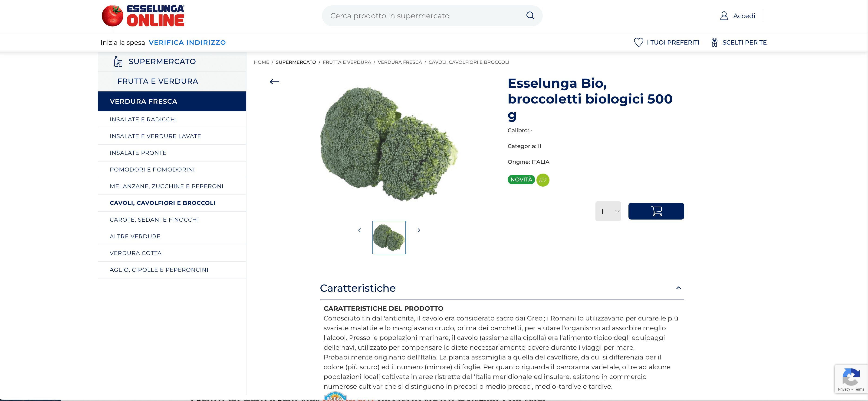Open Insalate e Radicchi category

pos(143,120)
